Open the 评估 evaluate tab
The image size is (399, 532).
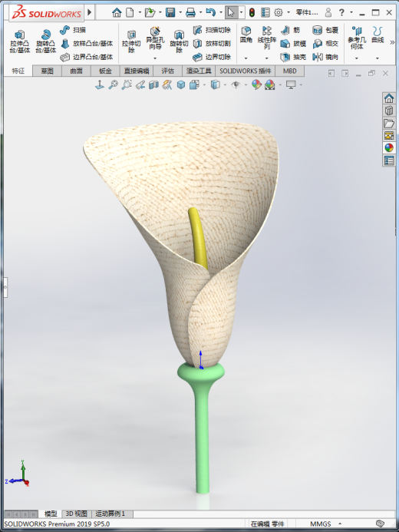[x=167, y=71]
